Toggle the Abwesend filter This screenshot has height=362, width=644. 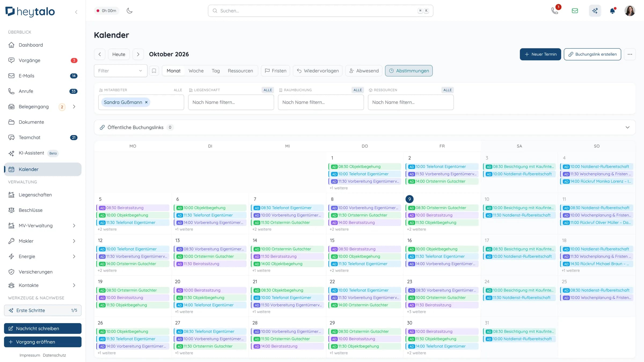364,71
